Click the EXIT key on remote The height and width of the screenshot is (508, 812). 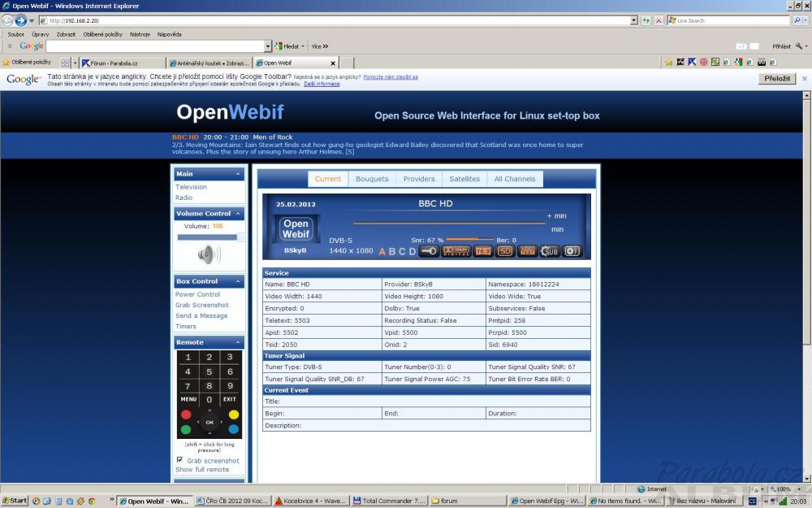[230, 400]
